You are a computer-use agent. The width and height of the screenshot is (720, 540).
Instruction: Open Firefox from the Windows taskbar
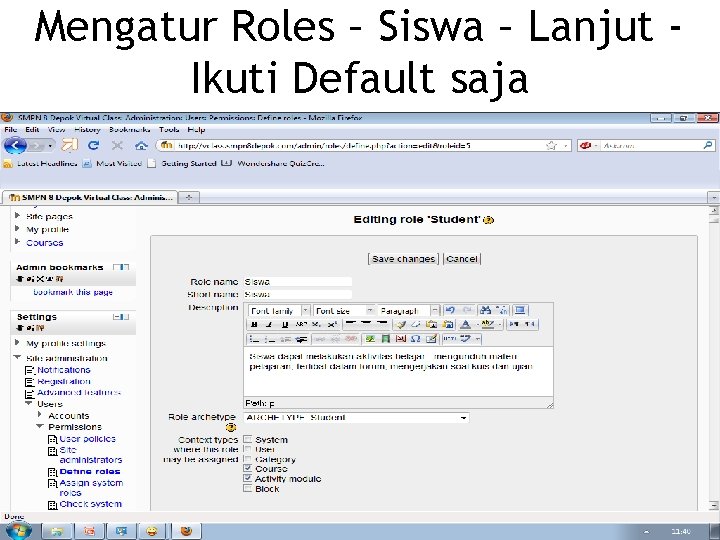[x=186, y=531]
